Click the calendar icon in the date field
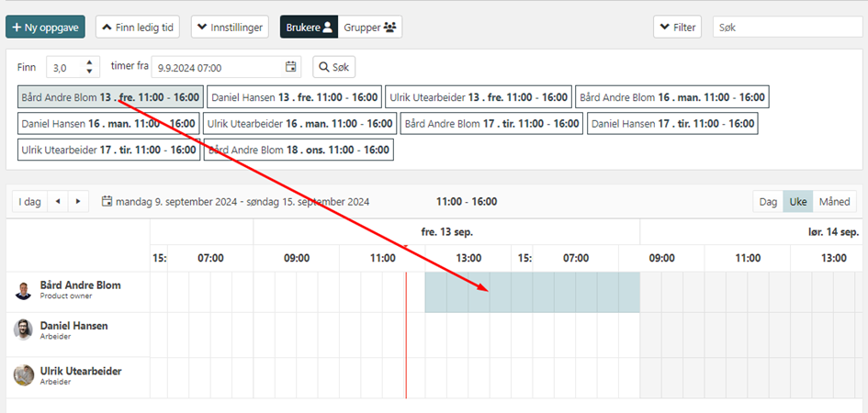Screen dimensions: 868x413 pos(291,67)
